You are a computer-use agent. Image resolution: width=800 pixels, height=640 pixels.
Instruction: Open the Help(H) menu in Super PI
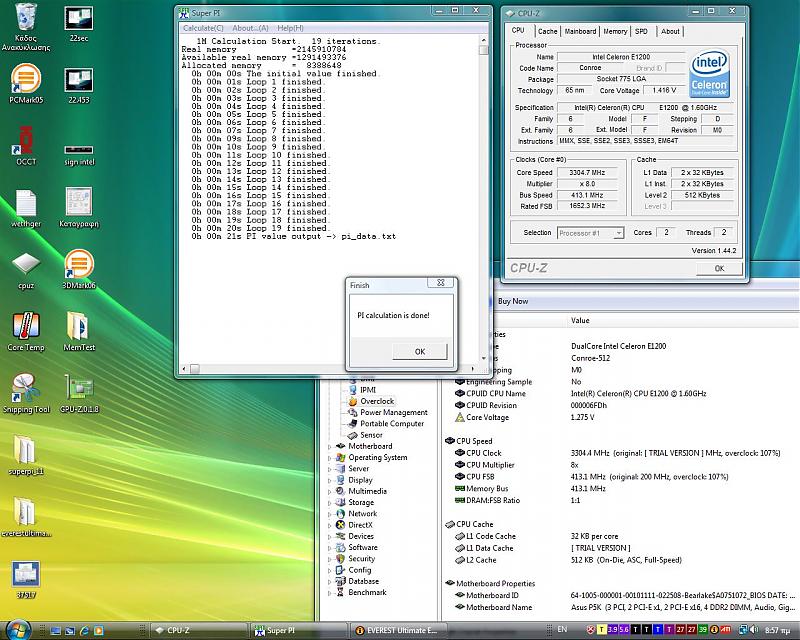click(x=290, y=28)
